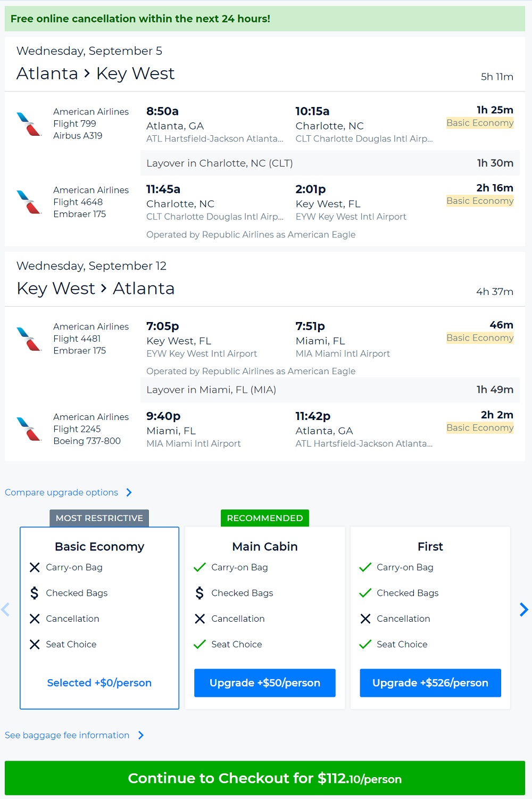Click the previous fare options arrow
532x799 pixels.
tap(6, 609)
